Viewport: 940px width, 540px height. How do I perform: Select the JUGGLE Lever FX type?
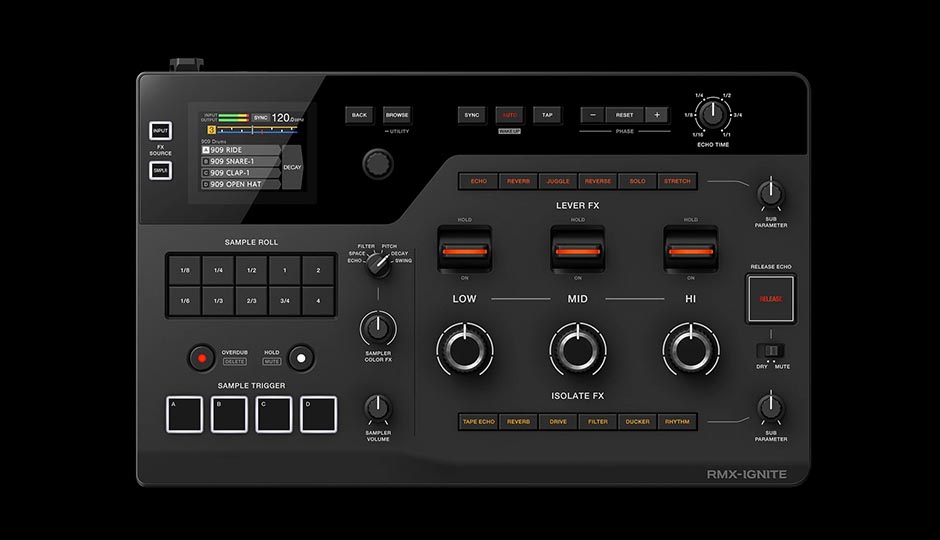pyautogui.click(x=558, y=182)
